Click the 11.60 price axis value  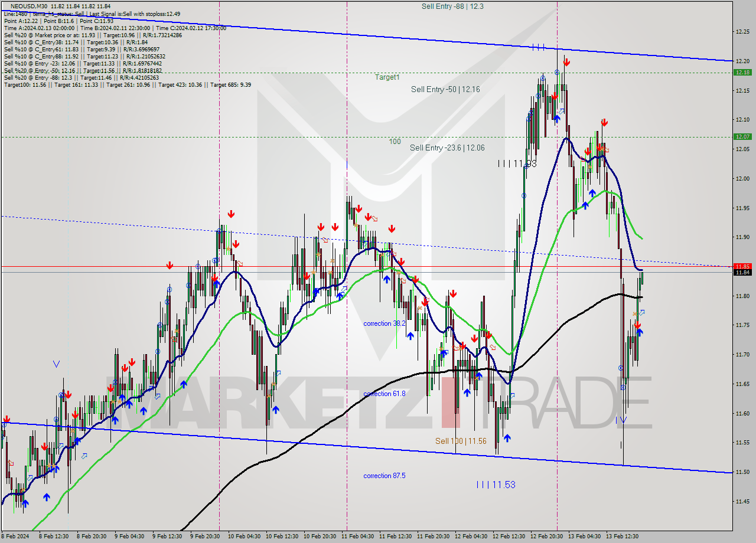coord(742,413)
